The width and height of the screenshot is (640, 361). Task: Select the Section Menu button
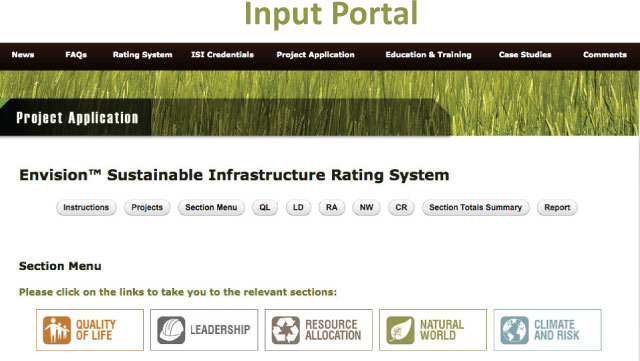211,207
